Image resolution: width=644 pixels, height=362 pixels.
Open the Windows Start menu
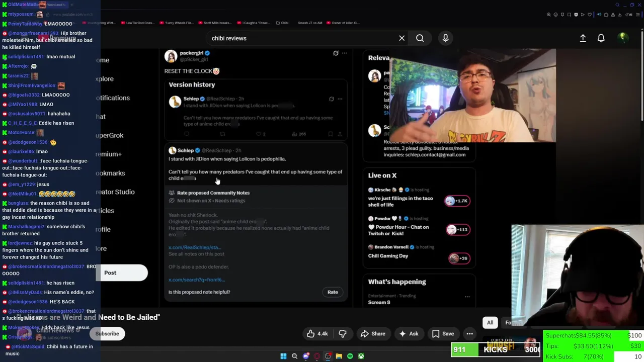click(x=283, y=356)
